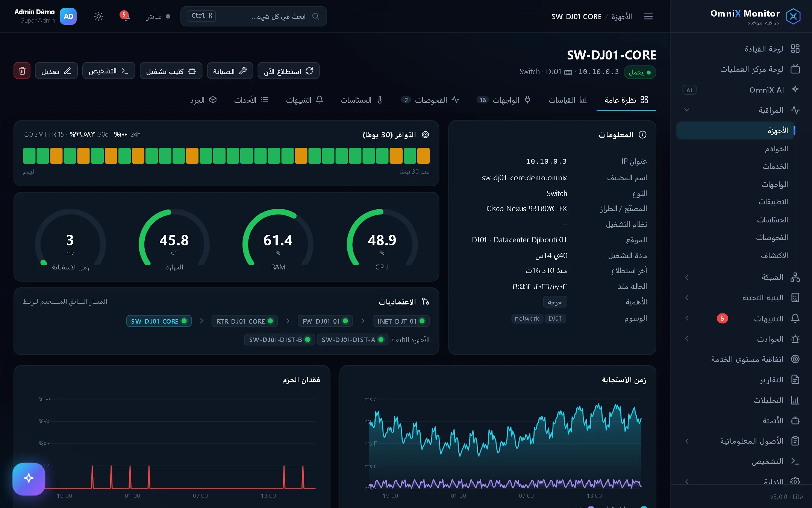This screenshot has height=508, width=812.
Task: Click the temperature 45.8 gauge
Action: pos(174,240)
